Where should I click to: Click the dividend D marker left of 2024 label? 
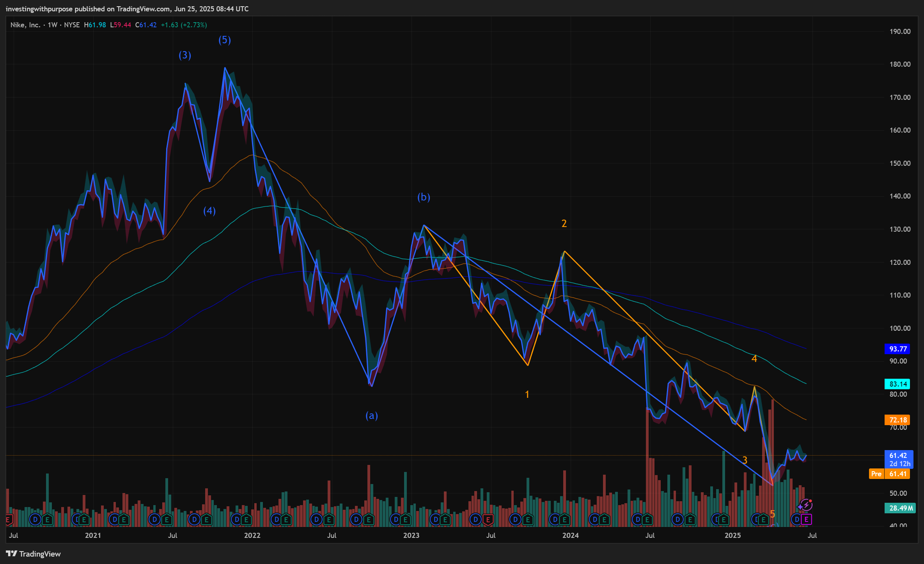click(555, 519)
